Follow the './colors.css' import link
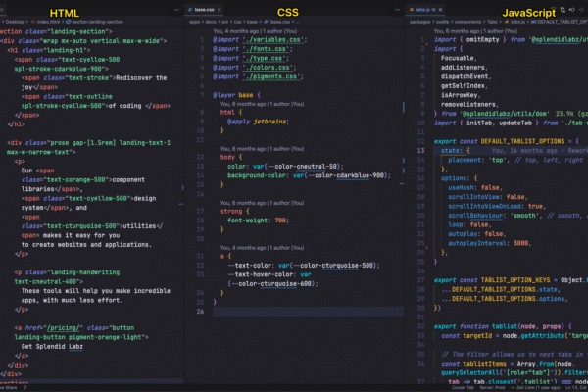 pyautogui.click(x=269, y=68)
